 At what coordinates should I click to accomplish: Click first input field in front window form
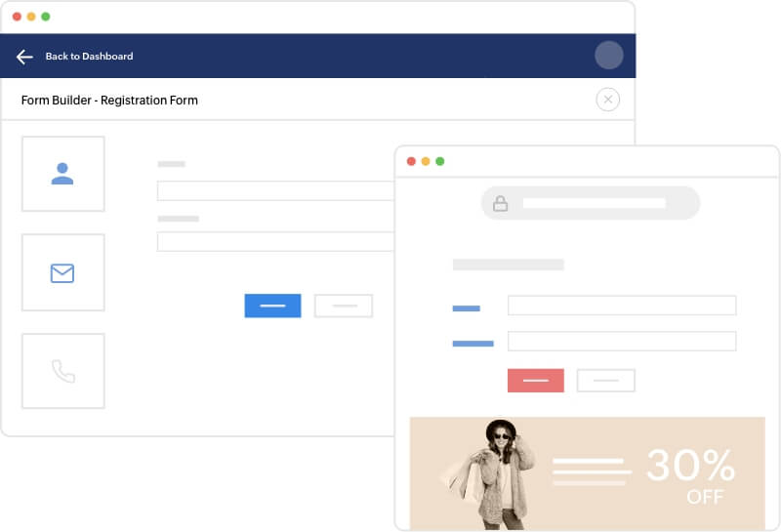[622, 306]
